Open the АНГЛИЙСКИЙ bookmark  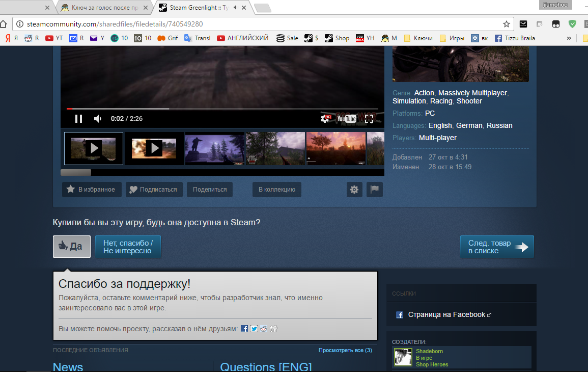click(x=243, y=38)
